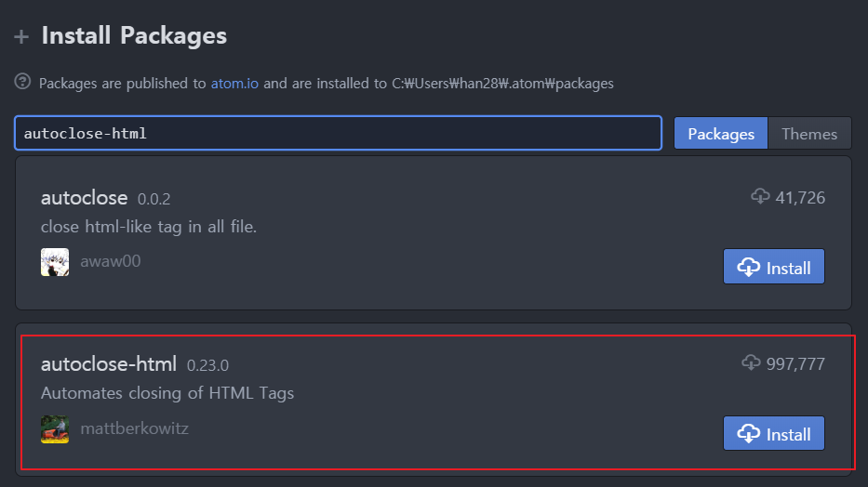Open the autoclose-html package title
The image size is (868, 487).
(109, 364)
